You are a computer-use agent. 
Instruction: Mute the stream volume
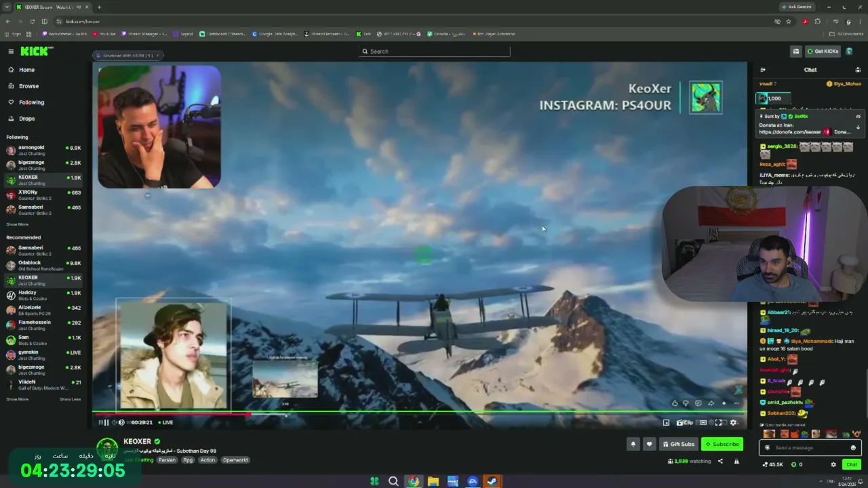(x=121, y=422)
